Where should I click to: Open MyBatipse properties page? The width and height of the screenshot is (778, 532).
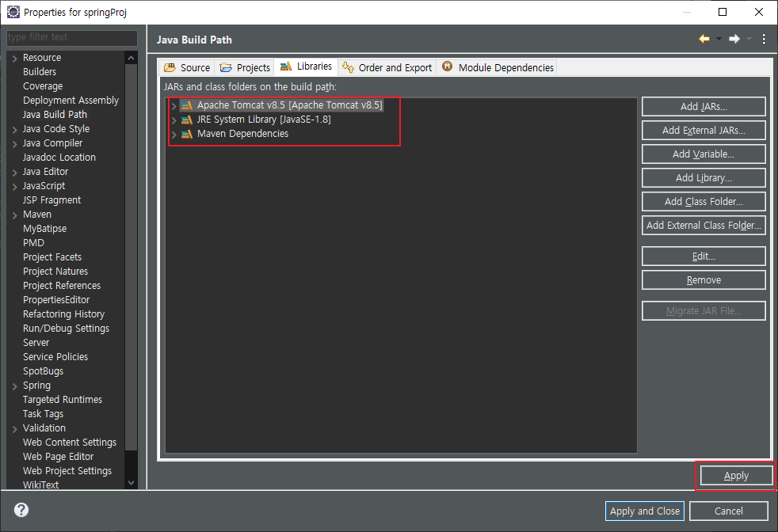[44, 229]
